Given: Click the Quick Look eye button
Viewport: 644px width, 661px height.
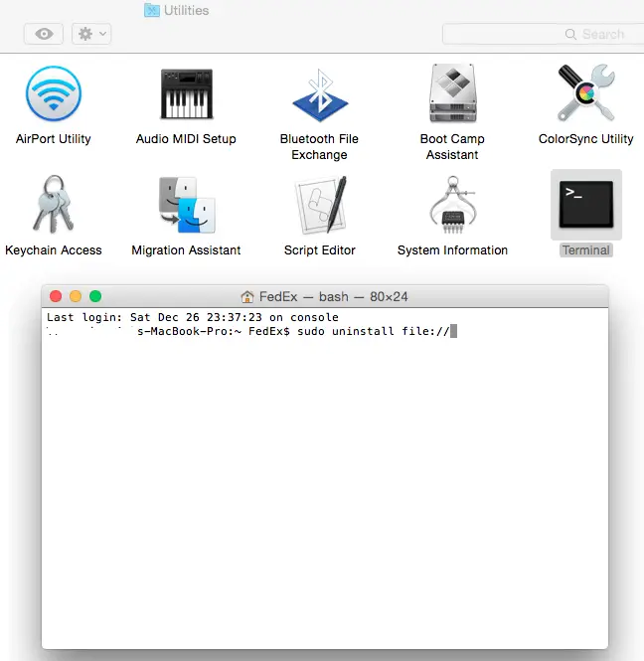Looking at the screenshot, I should pos(44,34).
